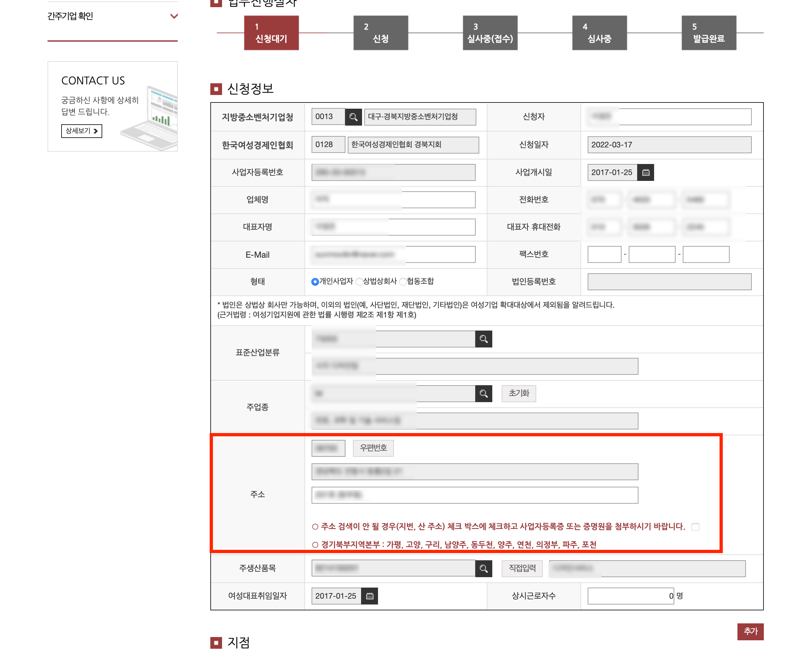Tick the 주소 검색이 안 될 경우 checkbox
Viewport: 812px width, 652px height.
695,527
